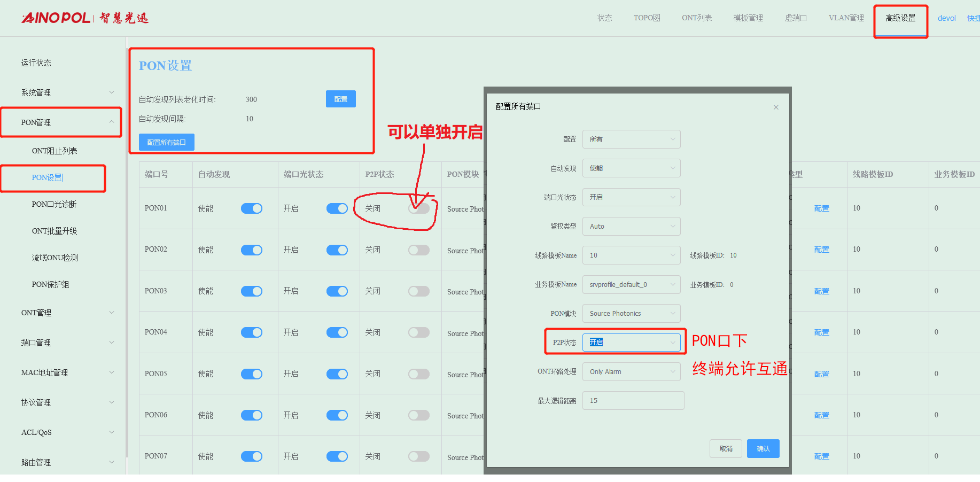The width and height of the screenshot is (980, 482).
Task: Disable PON03 端口光状态 switch
Action: click(337, 291)
